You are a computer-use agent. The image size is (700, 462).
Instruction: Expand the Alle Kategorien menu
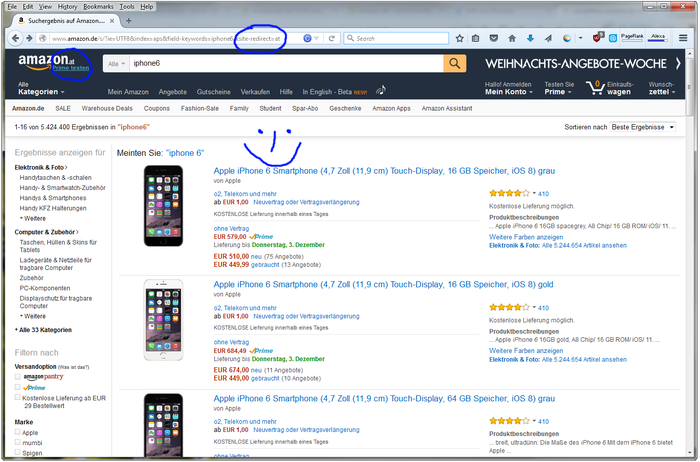pyautogui.click(x=41, y=88)
